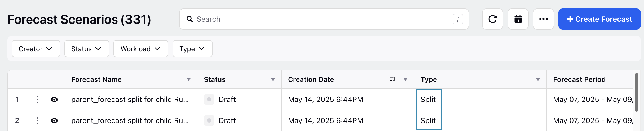The width and height of the screenshot is (644, 131).
Task: Open first parent_forecast split row name
Action: click(130, 99)
